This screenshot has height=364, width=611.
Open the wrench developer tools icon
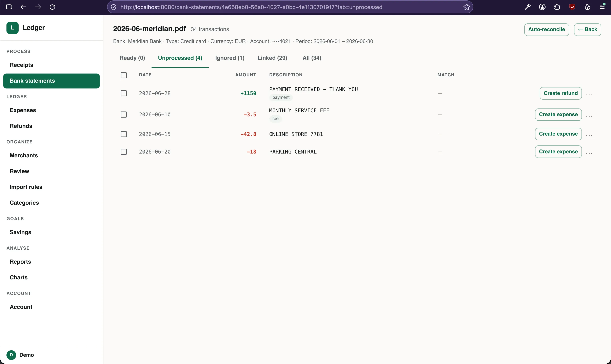[x=528, y=7]
